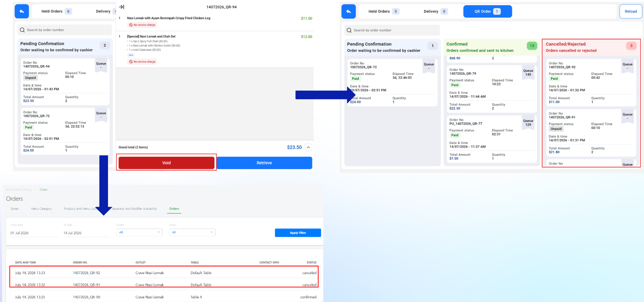Open the Held Orders 6 tab
This screenshot has height=302, width=644.
56,11
